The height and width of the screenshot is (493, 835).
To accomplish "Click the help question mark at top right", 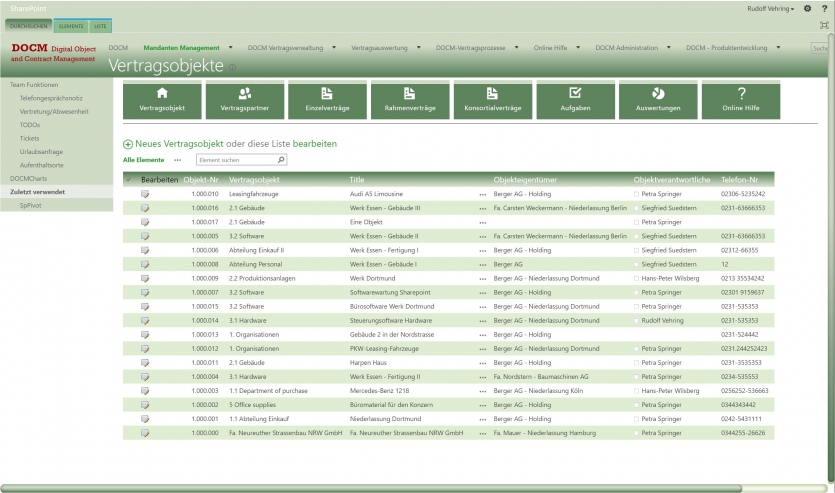I will coord(824,9).
